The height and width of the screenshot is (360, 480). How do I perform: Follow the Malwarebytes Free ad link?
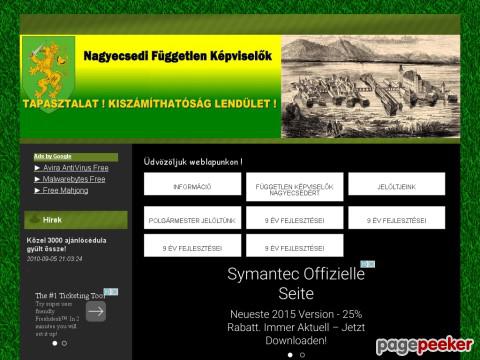coord(74,179)
